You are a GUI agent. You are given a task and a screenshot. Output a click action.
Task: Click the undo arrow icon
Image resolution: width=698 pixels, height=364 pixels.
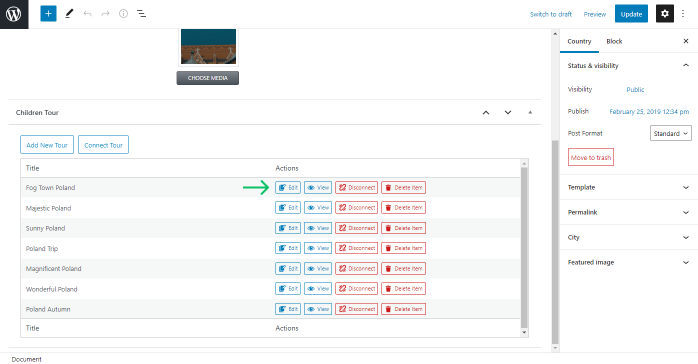point(87,14)
